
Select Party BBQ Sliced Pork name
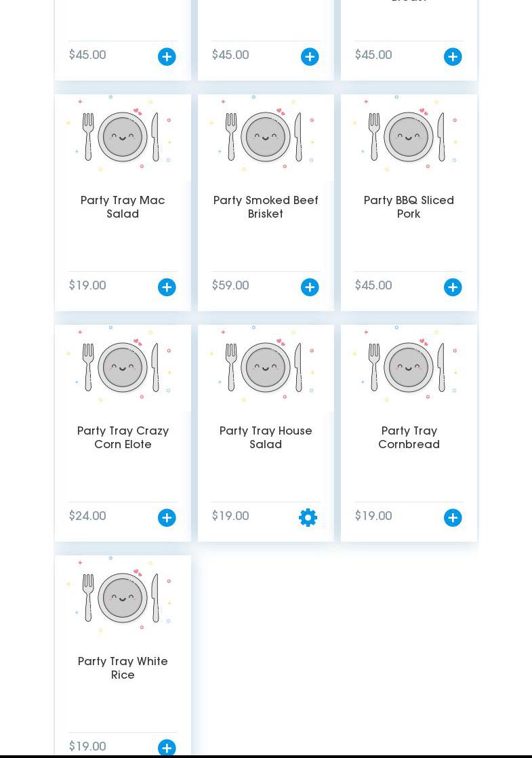[x=409, y=207]
